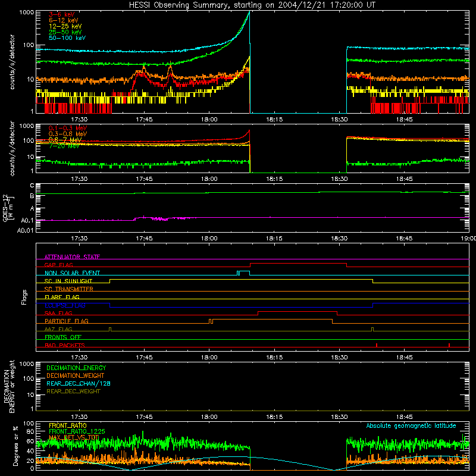Click the 7-20 MeV legend label

click(64, 146)
